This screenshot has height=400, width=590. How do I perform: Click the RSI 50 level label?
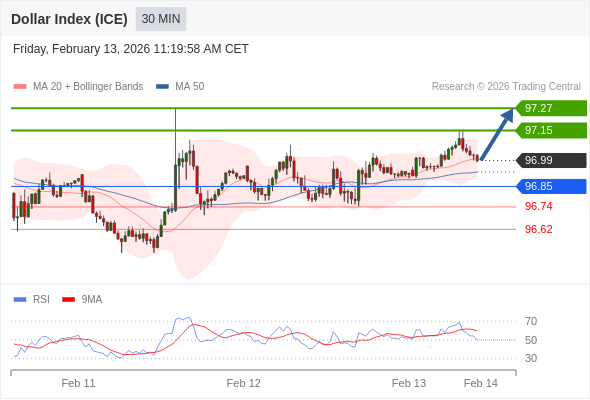point(531,340)
